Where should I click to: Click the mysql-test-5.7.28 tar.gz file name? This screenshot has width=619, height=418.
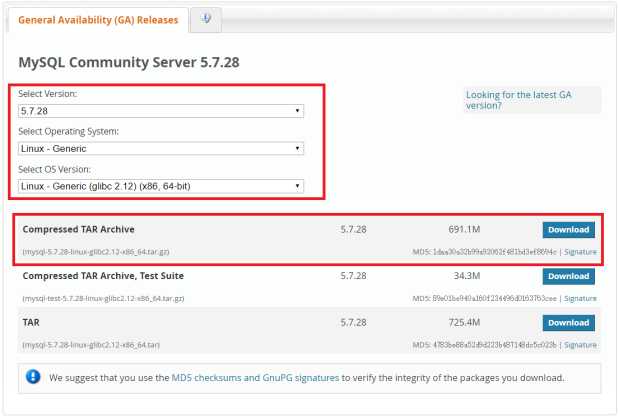(x=103, y=298)
